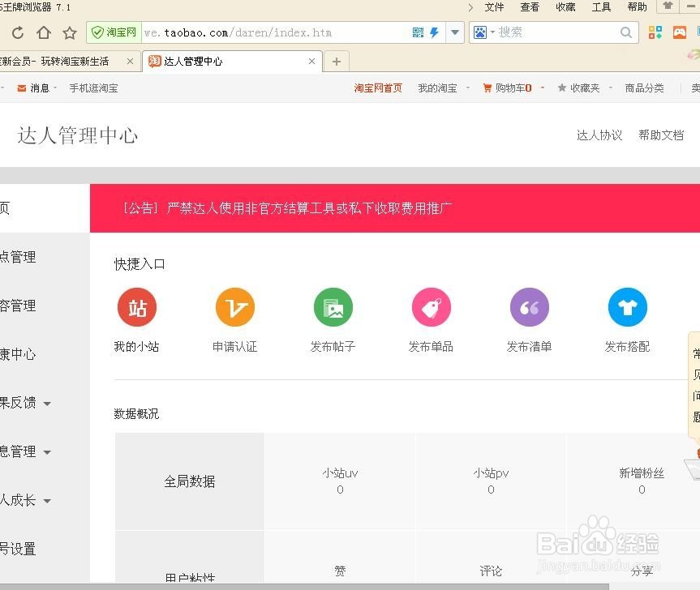700x590 pixels.
Task: Click the 发布搭配 label
Action: point(627,347)
